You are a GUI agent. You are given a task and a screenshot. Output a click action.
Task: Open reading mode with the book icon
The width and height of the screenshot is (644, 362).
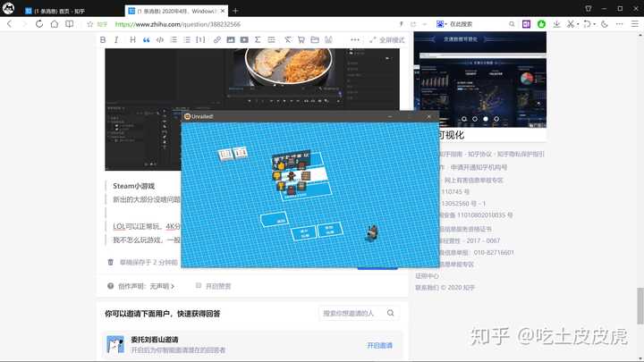(x=70, y=24)
